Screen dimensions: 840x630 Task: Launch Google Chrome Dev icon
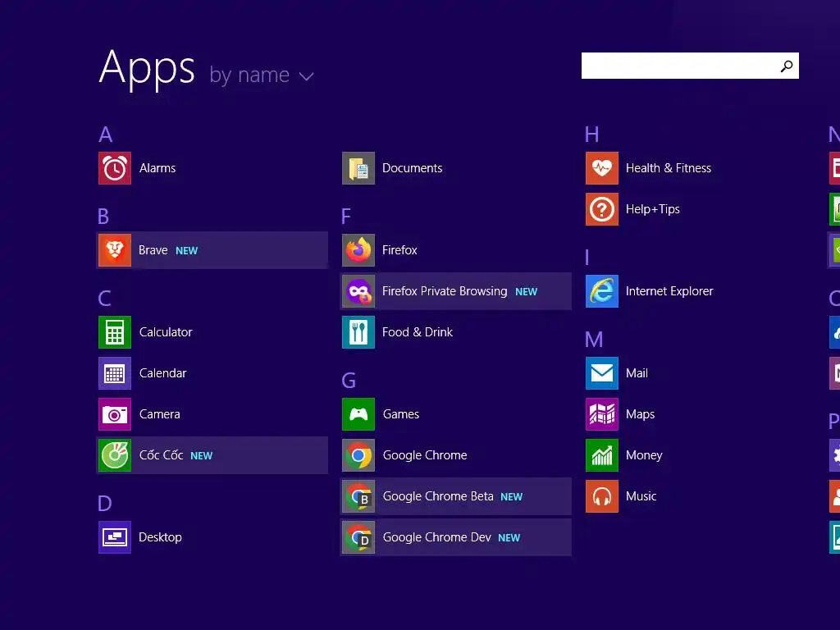click(358, 537)
